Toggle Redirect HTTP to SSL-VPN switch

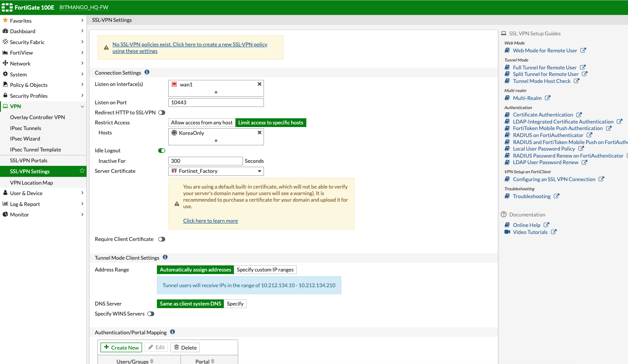tap(162, 113)
